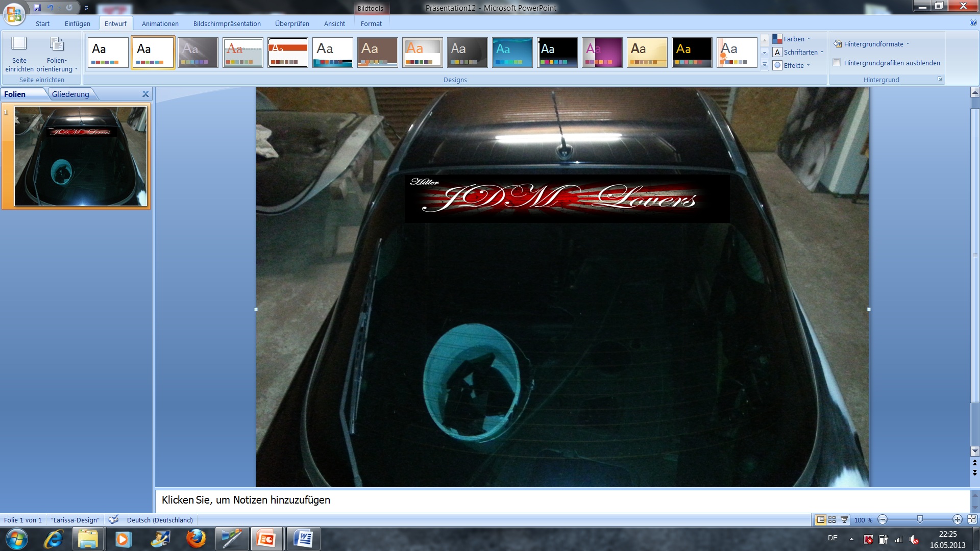Viewport: 980px width, 551px height.
Task: Open Firefox from the taskbar
Action: coord(196,539)
